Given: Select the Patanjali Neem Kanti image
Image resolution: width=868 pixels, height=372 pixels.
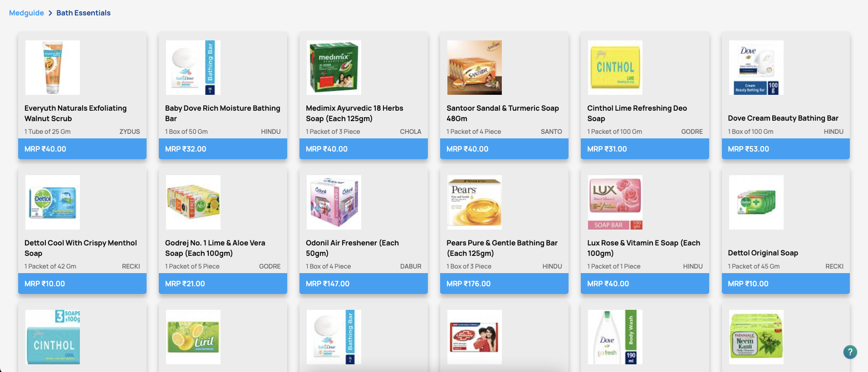Looking at the screenshot, I should tap(756, 337).
